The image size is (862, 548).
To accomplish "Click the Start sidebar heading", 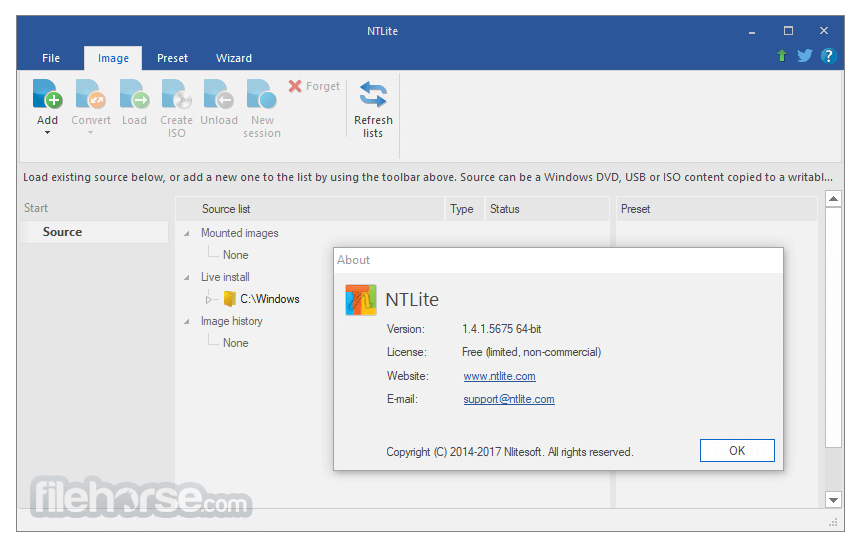I will pos(36,208).
